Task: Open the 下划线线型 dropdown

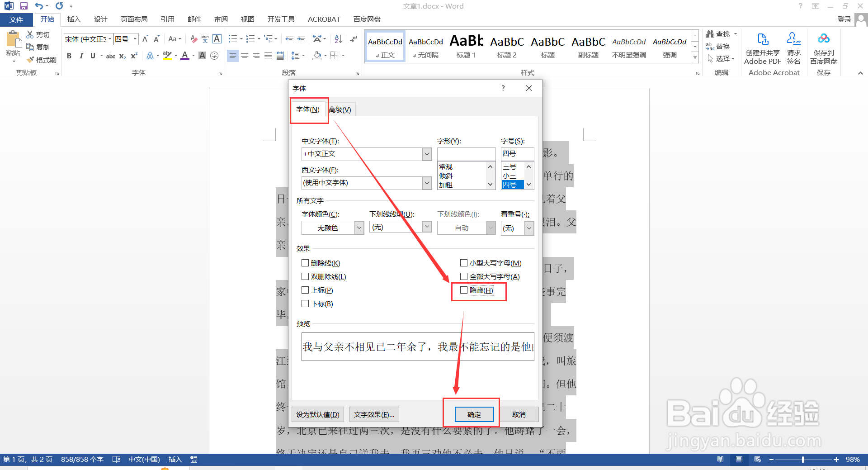Action: tap(427, 227)
